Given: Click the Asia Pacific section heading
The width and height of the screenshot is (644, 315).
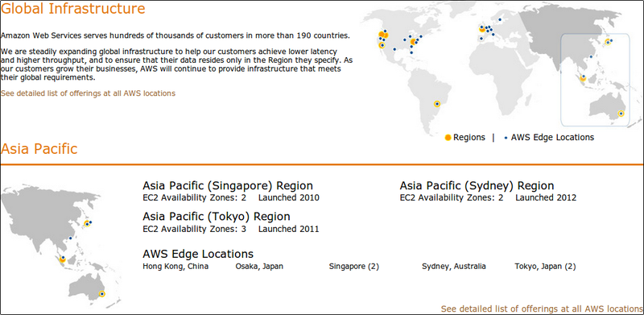Looking at the screenshot, I should pyautogui.click(x=39, y=149).
